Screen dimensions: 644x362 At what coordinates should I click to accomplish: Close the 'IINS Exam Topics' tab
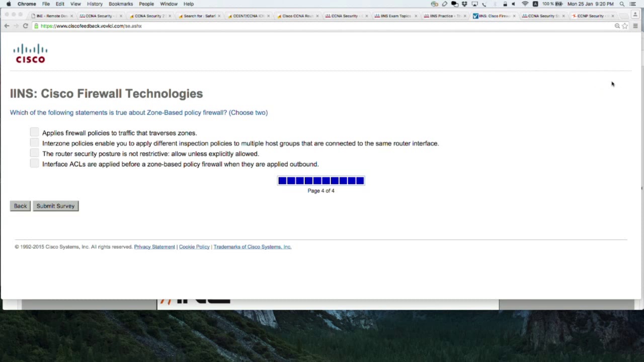click(x=416, y=16)
